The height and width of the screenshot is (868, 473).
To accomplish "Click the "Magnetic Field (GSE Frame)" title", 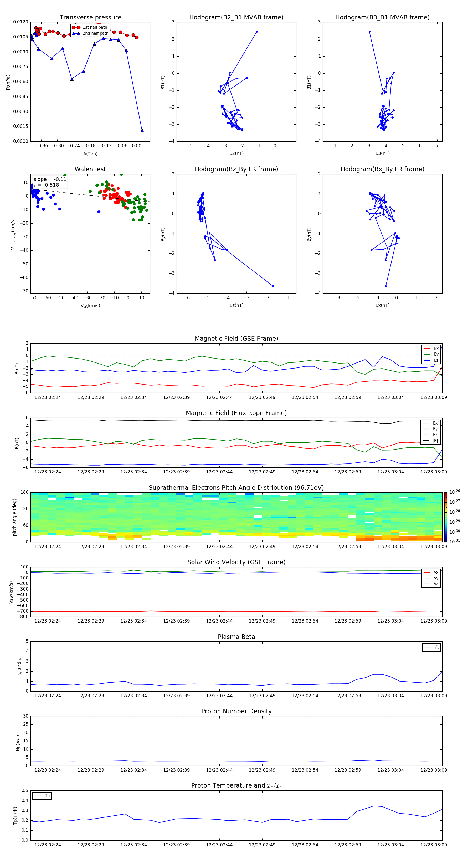I will [x=236, y=339].
